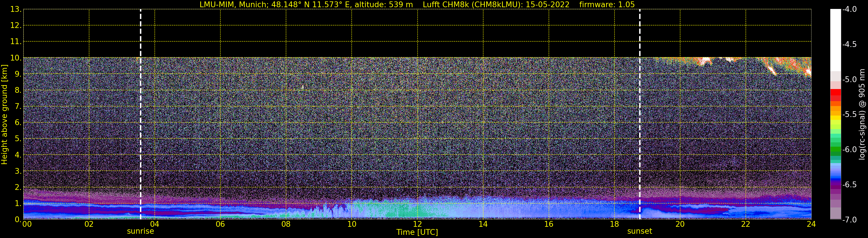Click the height axis tick label '7.'
The height and width of the screenshot is (238, 868).
pos(18,106)
